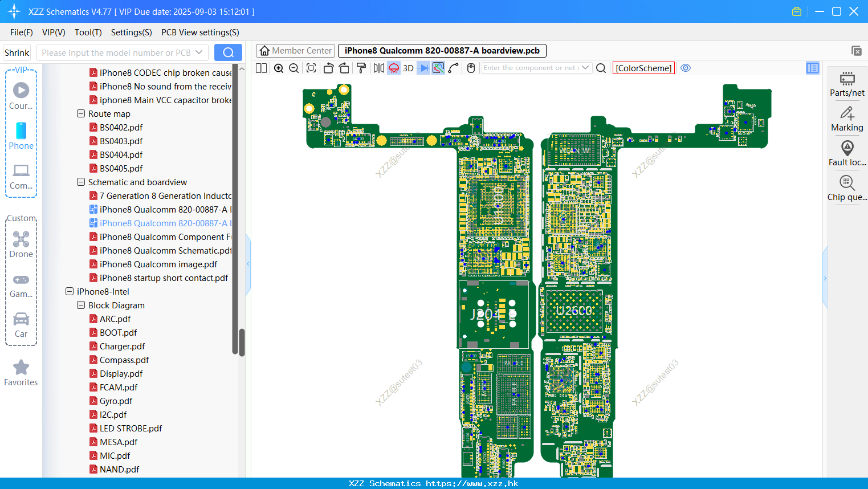Open the right side panel layout icon
This screenshot has height=489, width=868.
click(813, 68)
